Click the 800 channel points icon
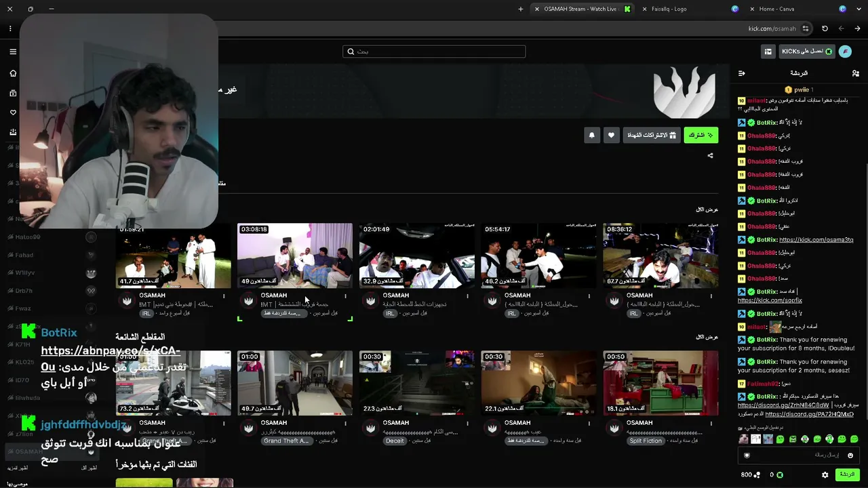This screenshot has width=868, height=488. [x=756, y=475]
